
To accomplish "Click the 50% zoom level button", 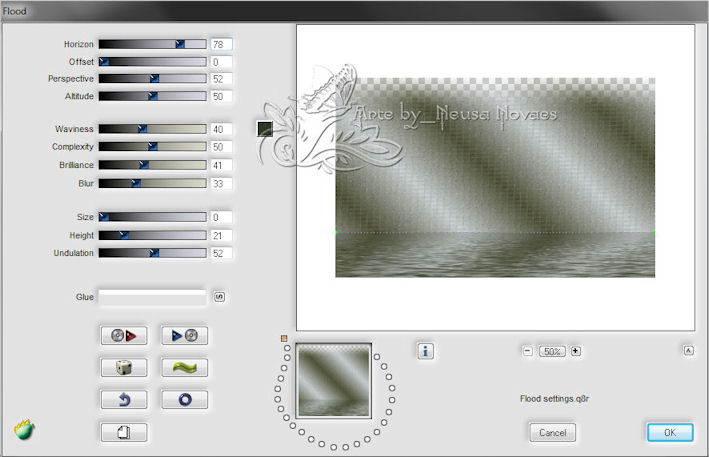I will 552,351.
